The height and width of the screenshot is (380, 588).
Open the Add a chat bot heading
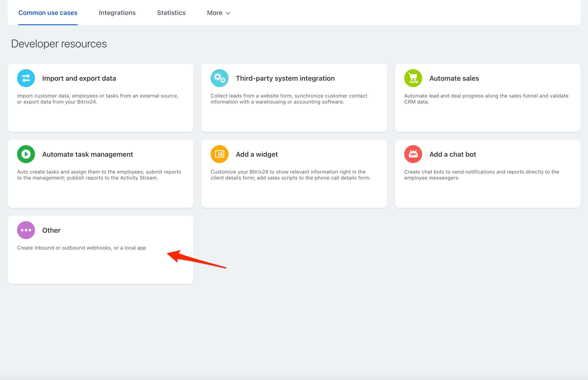[x=452, y=154]
